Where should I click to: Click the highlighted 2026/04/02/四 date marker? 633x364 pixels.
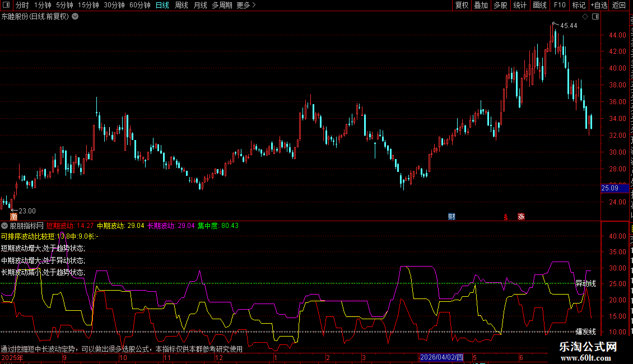tap(441, 357)
